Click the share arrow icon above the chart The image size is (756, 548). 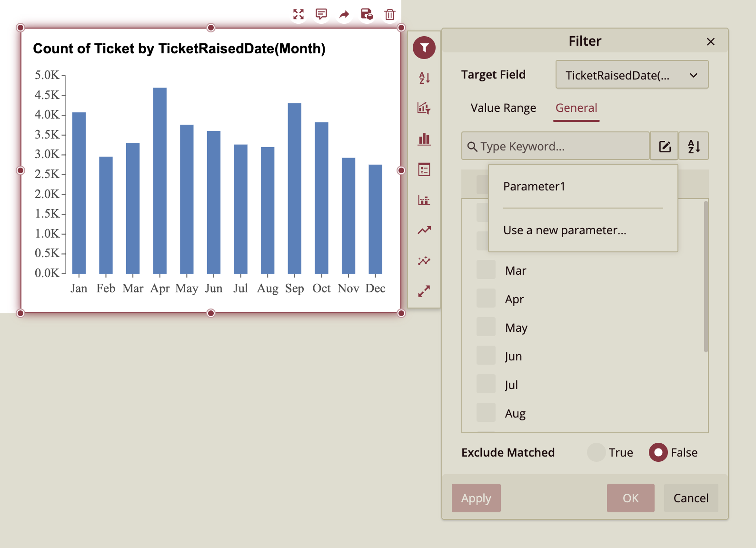[x=344, y=14]
